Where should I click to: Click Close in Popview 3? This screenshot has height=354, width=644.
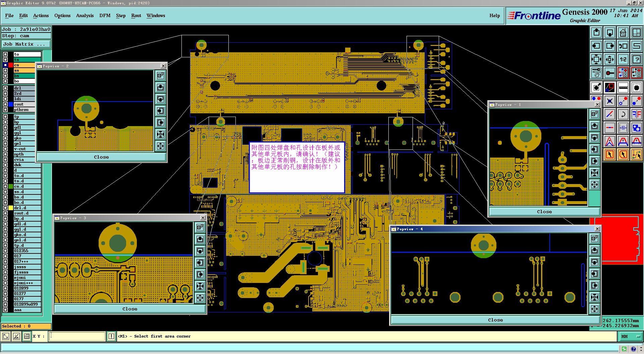point(130,309)
